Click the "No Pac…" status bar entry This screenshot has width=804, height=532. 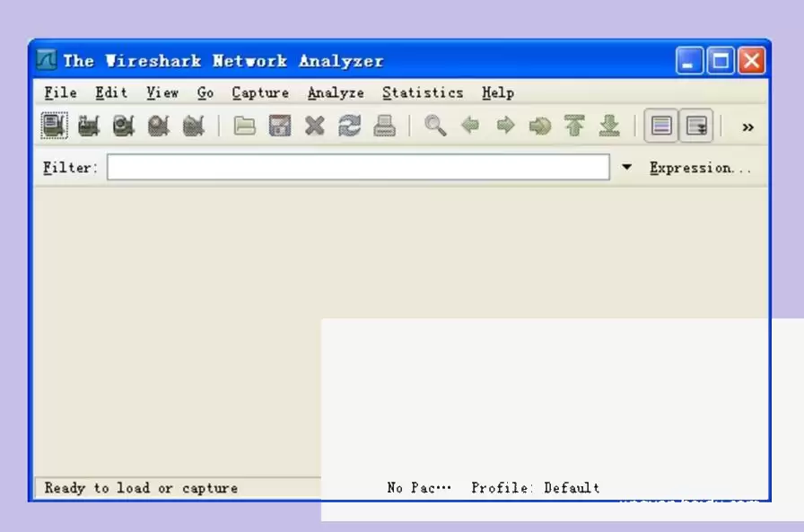[419, 488]
